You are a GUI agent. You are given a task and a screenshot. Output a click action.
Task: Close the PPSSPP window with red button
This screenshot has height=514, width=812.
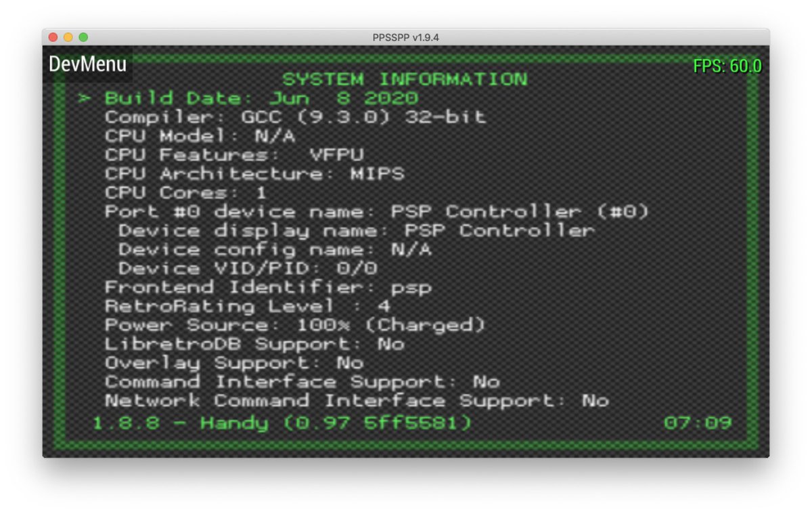point(53,37)
